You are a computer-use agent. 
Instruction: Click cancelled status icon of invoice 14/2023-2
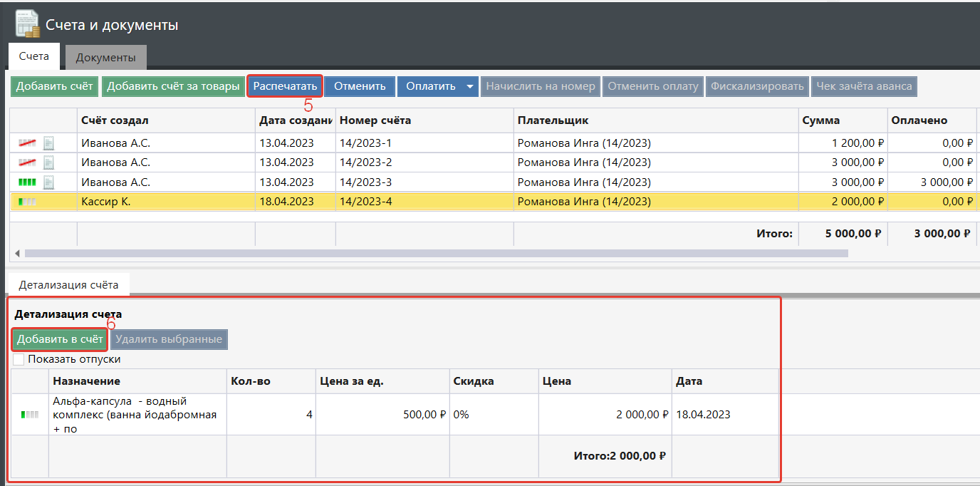point(27,162)
